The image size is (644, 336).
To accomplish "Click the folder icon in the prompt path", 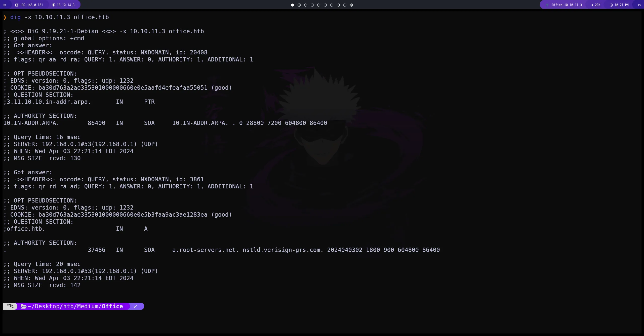I will (24, 306).
